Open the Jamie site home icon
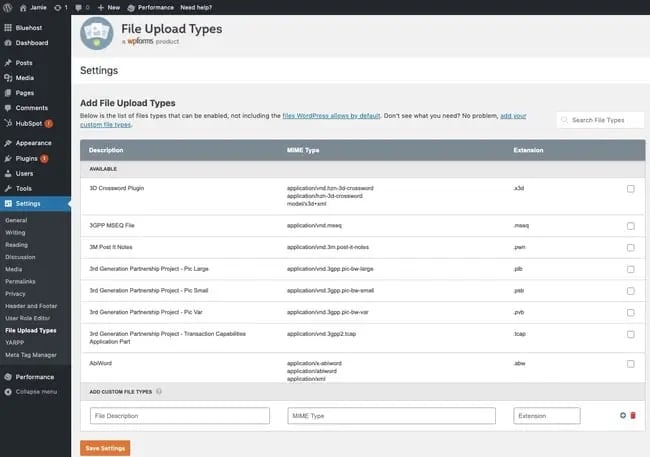The height and width of the screenshot is (457, 650). (23, 8)
